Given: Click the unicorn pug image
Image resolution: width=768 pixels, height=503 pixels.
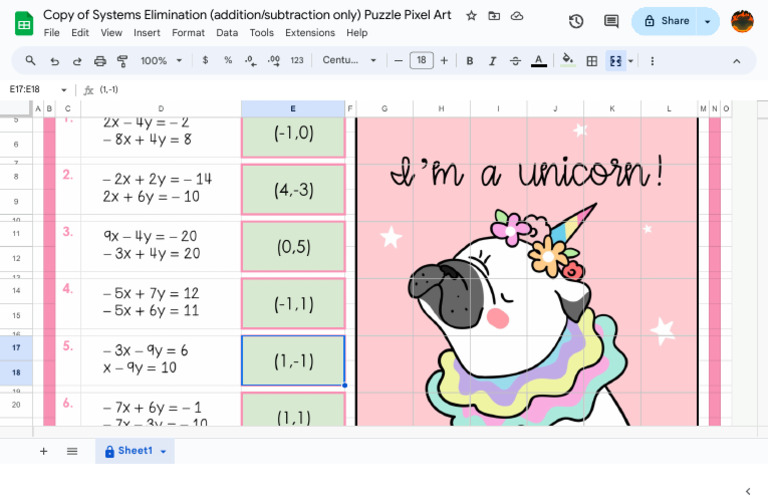Looking at the screenshot, I should (527, 271).
